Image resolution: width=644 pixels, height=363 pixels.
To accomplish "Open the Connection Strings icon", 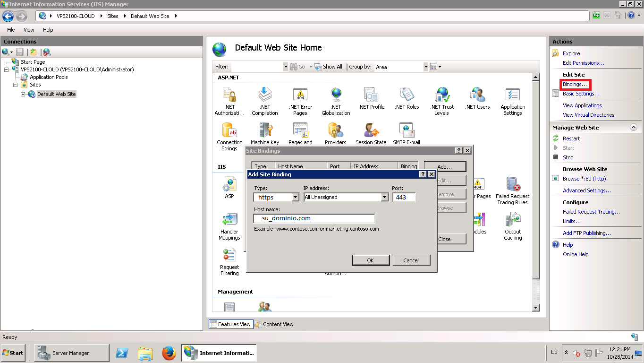I will (x=229, y=137).
